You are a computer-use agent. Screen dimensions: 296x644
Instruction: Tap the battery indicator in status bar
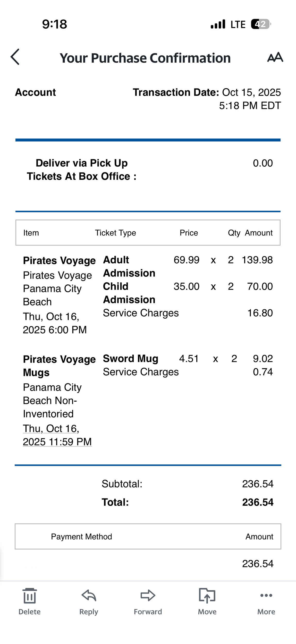tap(261, 24)
